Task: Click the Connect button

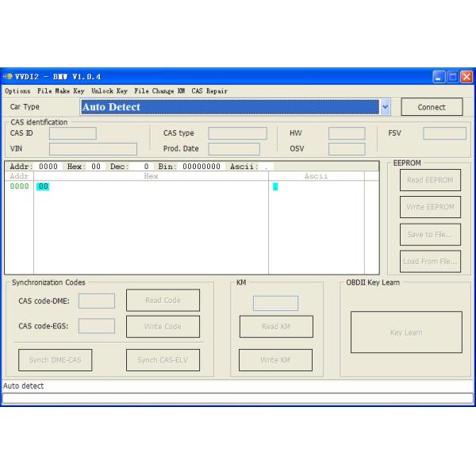Action: pyautogui.click(x=432, y=107)
